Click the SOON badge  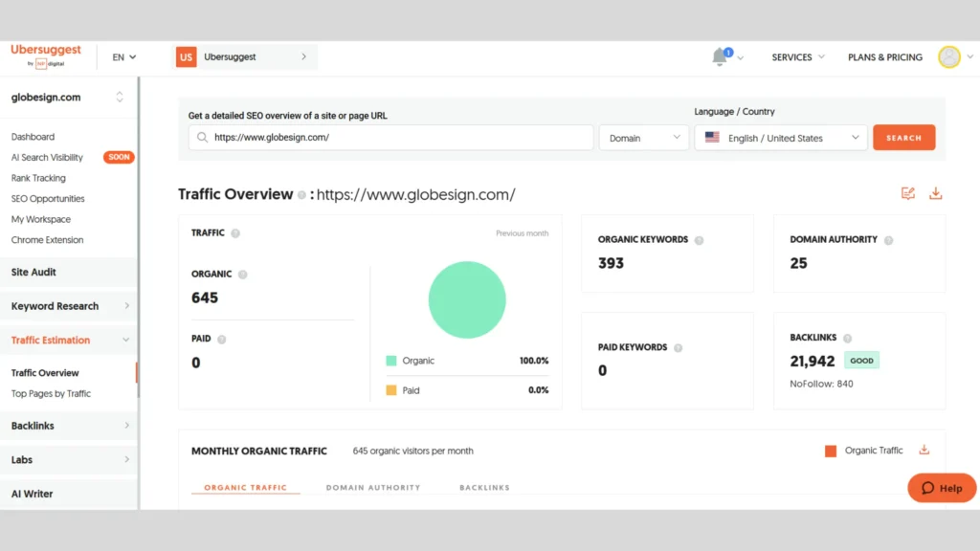(119, 157)
